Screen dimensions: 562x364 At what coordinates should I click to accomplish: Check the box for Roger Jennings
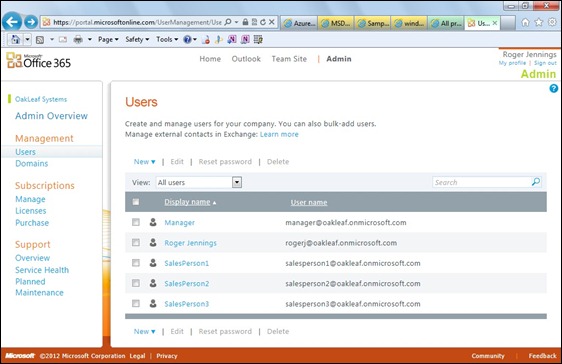click(136, 243)
